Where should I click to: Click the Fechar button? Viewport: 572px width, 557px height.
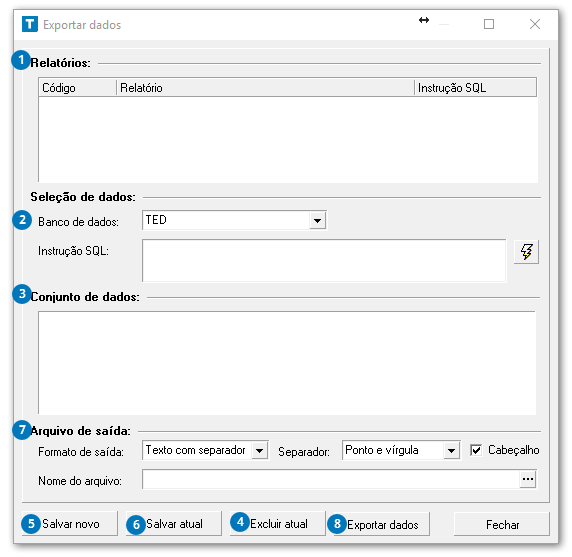(502, 524)
